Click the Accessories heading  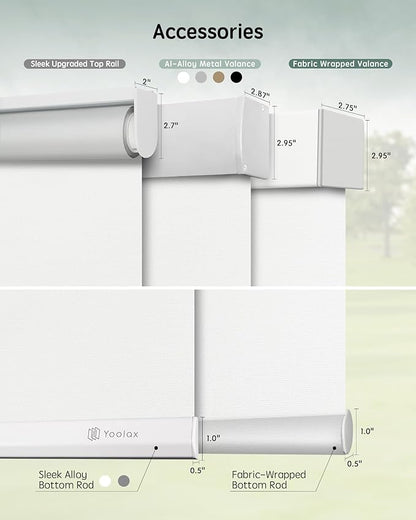pyautogui.click(x=208, y=32)
